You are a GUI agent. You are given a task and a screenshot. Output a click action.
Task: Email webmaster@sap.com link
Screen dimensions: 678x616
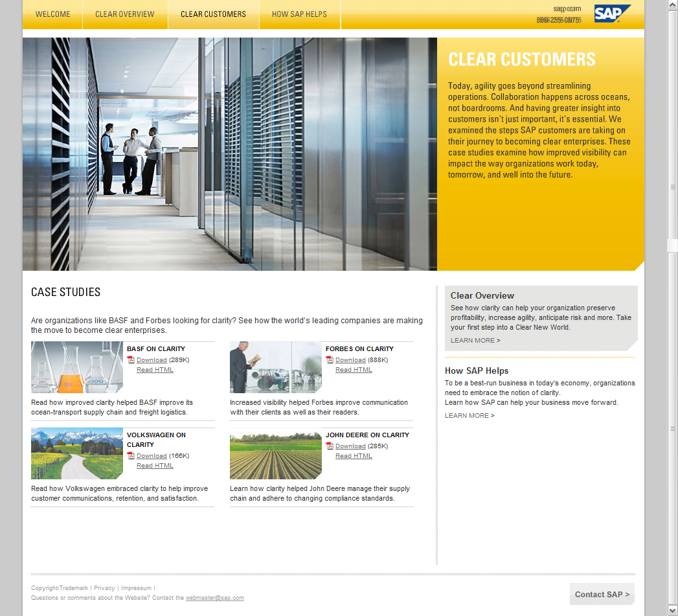pyautogui.click(x=215, y=598)
